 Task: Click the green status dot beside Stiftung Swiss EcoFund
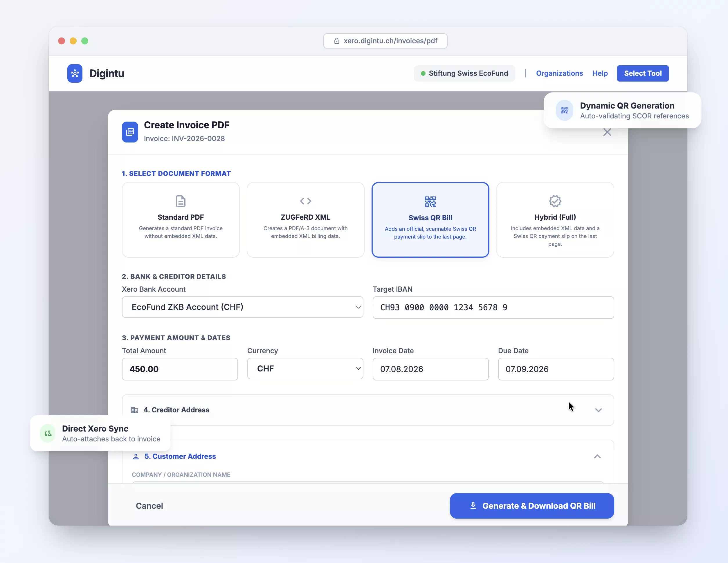[x=423, y=73]
